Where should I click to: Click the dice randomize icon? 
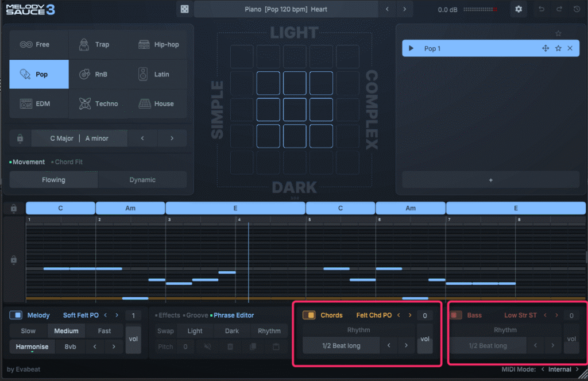tap(184, 9)
